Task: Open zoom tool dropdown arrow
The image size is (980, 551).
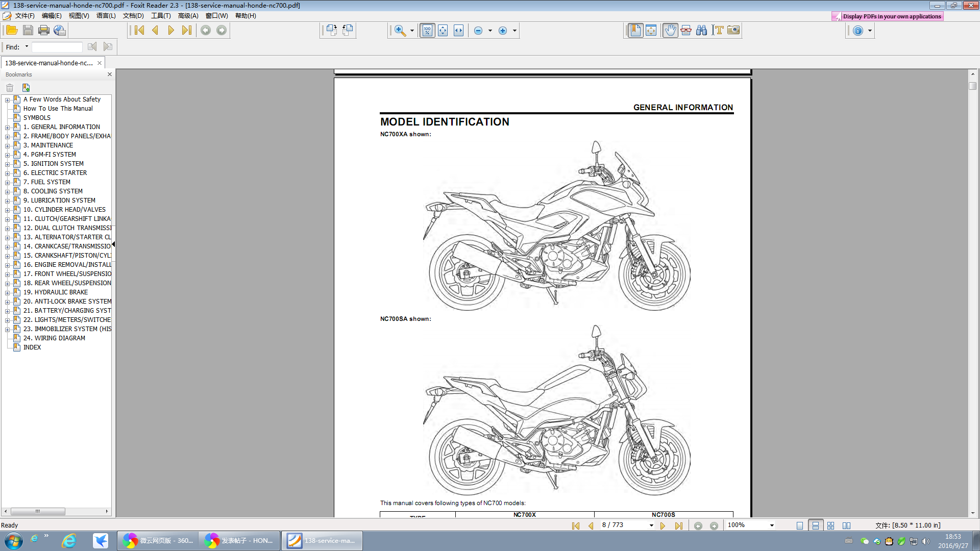Action: [412, 31]
